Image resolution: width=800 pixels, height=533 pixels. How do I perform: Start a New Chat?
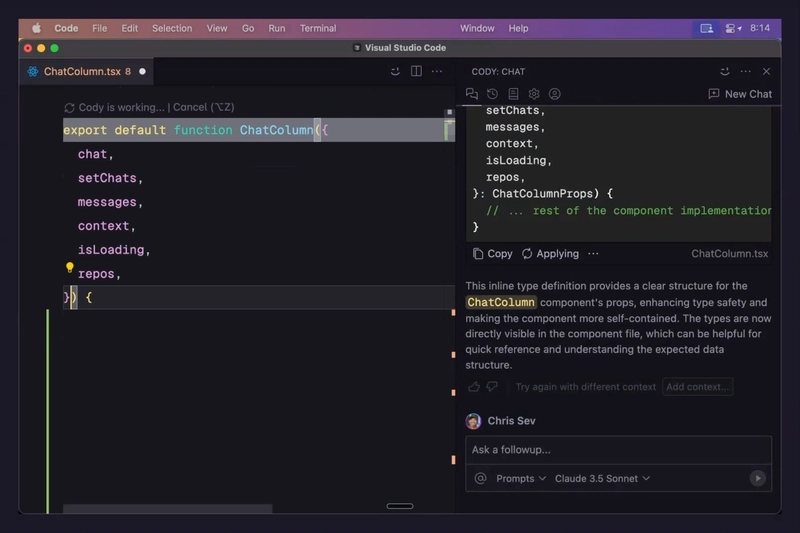[740, 94]
